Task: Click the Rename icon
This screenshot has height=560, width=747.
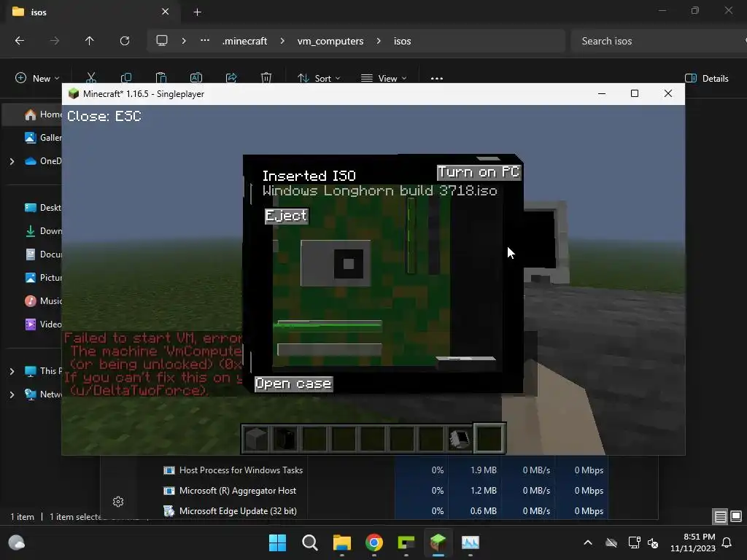Action: (x=196, y=77)
